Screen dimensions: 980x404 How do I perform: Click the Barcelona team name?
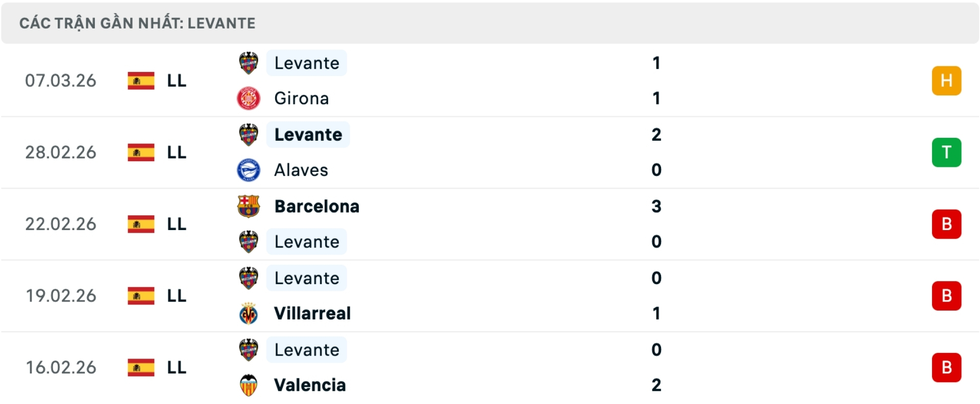tap(316, 206)
